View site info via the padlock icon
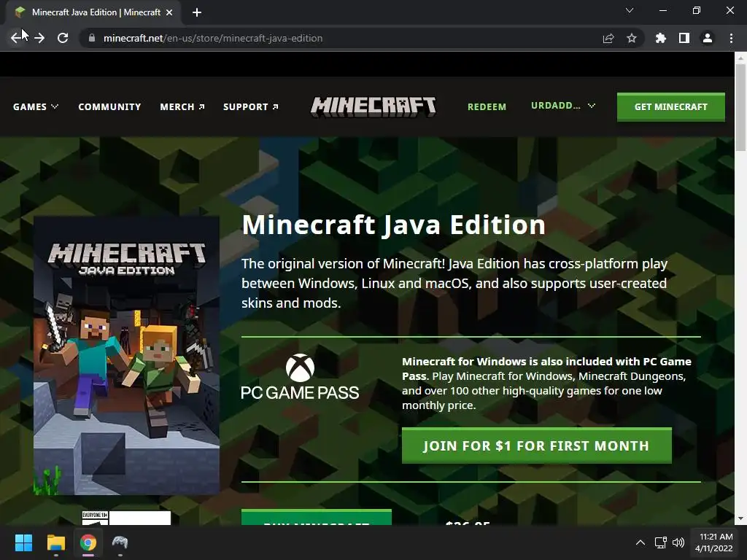Image resolution: width=747 pixels, height=560 pixels. [92, 38]
